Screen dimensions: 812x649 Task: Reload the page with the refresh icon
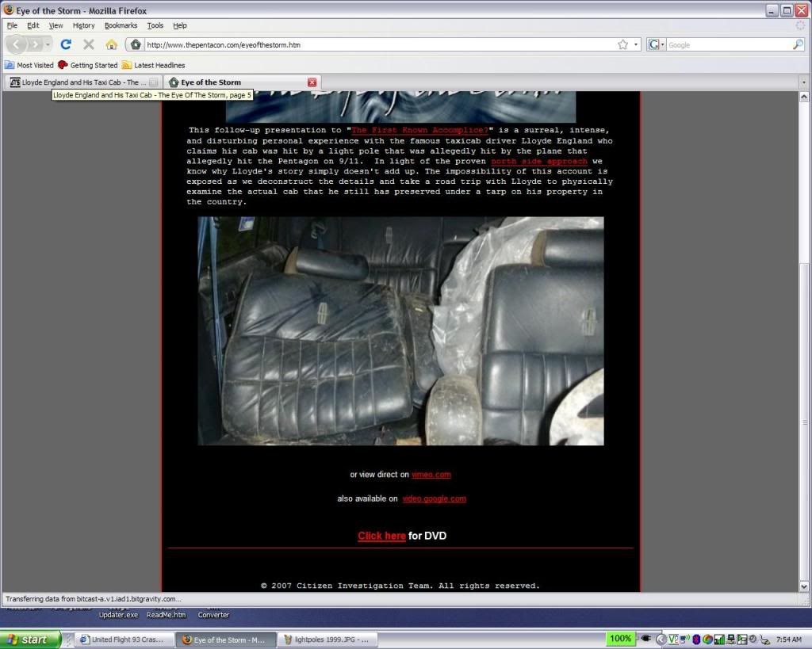tap(67, 44)
